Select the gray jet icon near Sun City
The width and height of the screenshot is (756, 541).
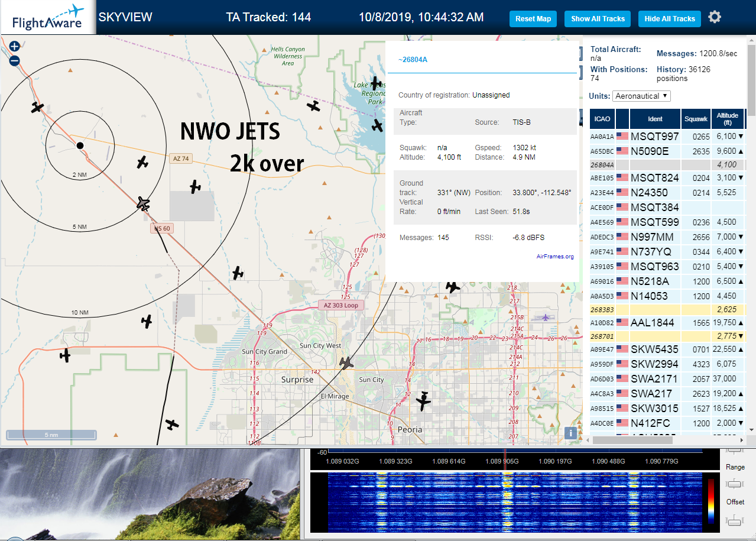point(346,362)
